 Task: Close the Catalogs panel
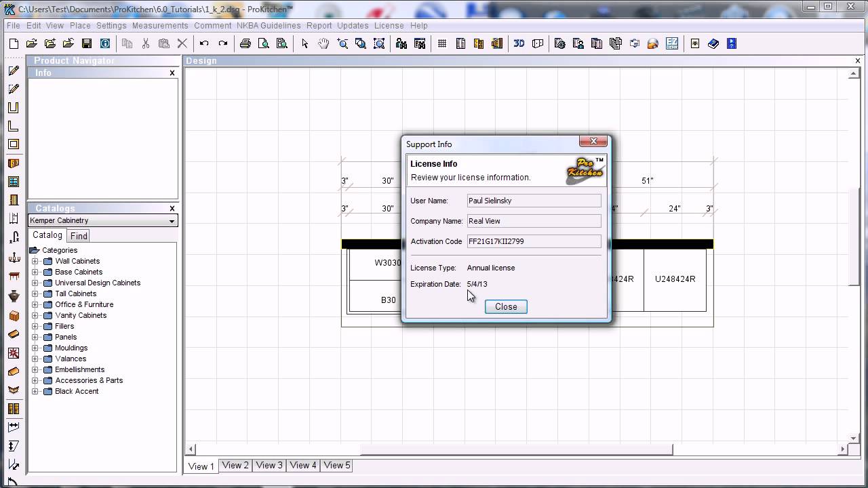[x=172, y=208]
